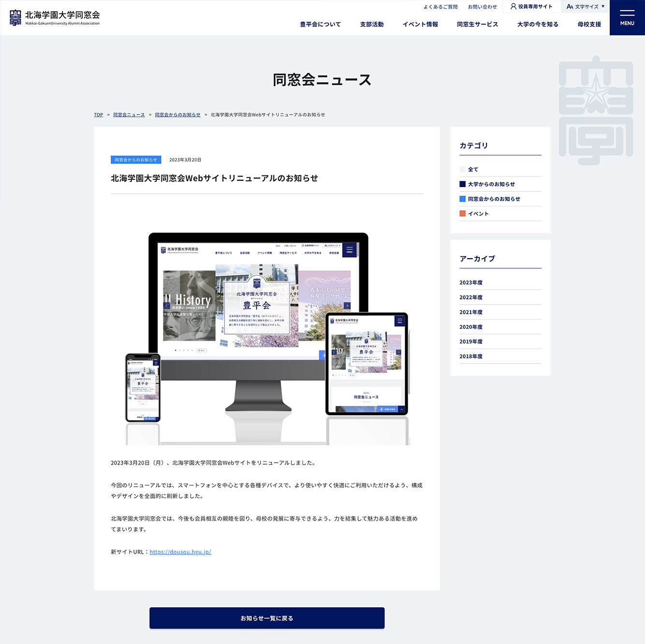Open the 大学の今を知る menu
The height and width of the screenshot is (644, 645).
538,24
